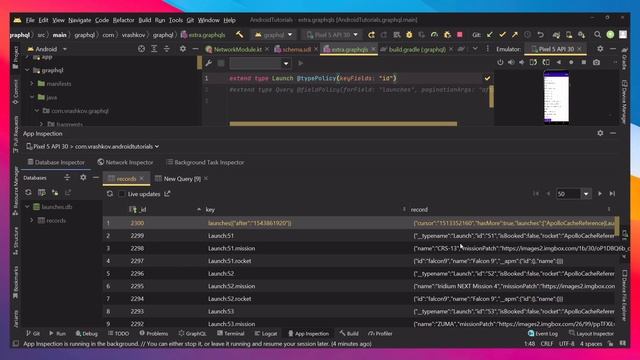Click Open New Query tab icon
Viewport: 640px width, 360px height.
click(42, 192)
